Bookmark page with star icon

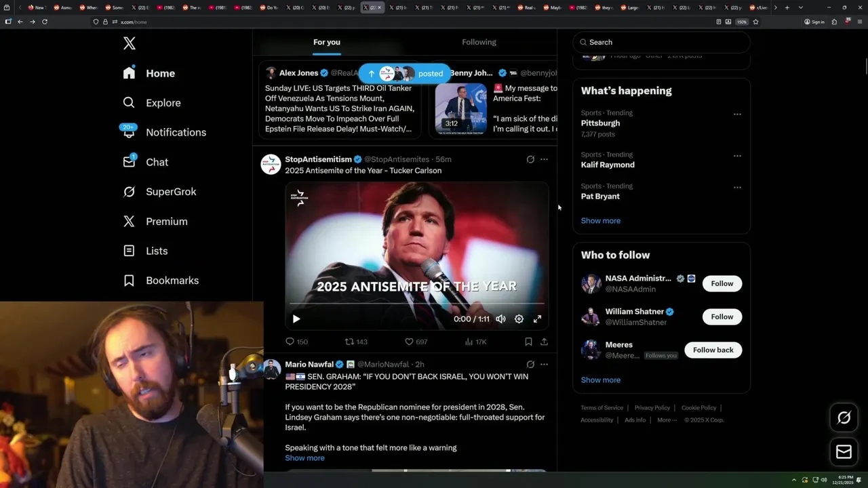[x=755, y=22]
